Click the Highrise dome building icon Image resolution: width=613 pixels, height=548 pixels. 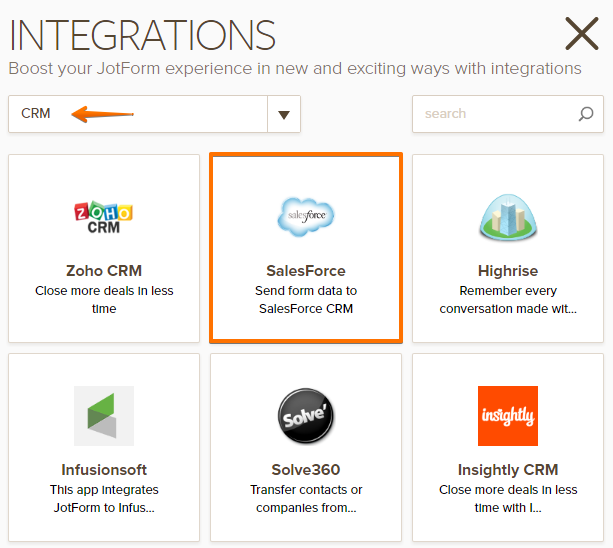click(508, 216)
